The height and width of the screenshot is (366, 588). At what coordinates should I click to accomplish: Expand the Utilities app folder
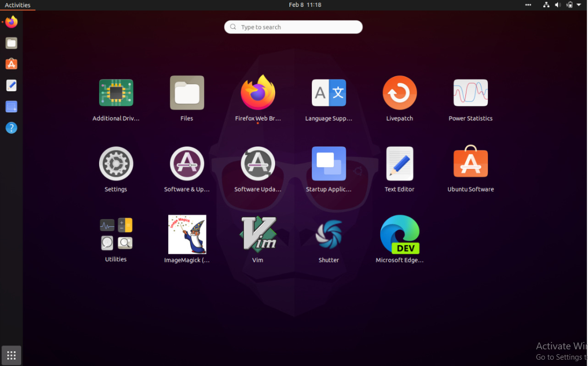click(x=116, y=234)
